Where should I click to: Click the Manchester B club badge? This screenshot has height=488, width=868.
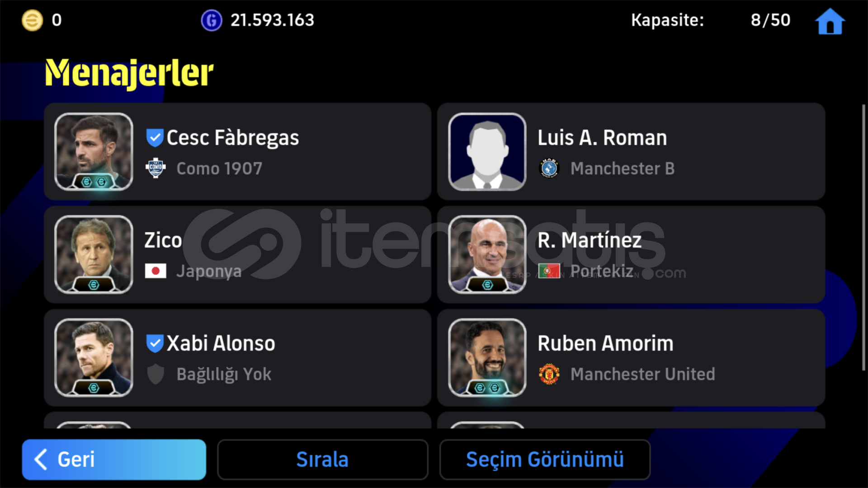tap(549, 169)
